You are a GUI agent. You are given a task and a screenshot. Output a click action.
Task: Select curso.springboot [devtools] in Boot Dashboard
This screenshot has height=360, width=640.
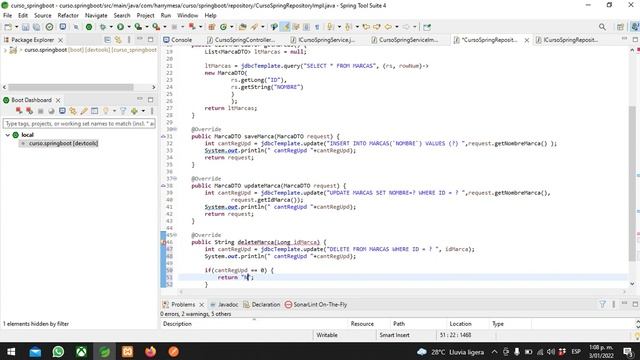point(63,143)
